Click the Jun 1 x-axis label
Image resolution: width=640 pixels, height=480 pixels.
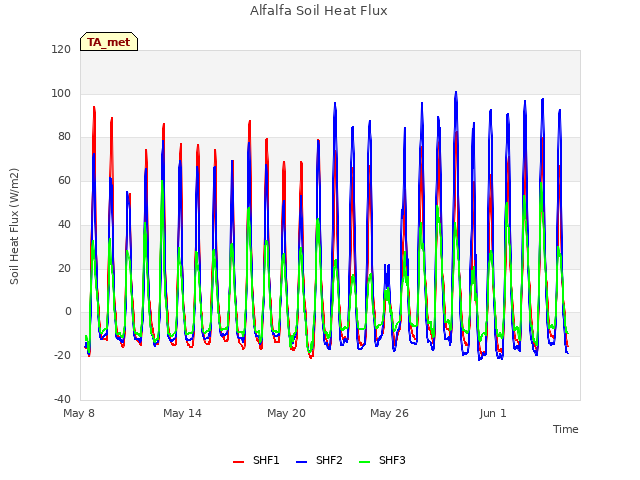pos(493,413)
